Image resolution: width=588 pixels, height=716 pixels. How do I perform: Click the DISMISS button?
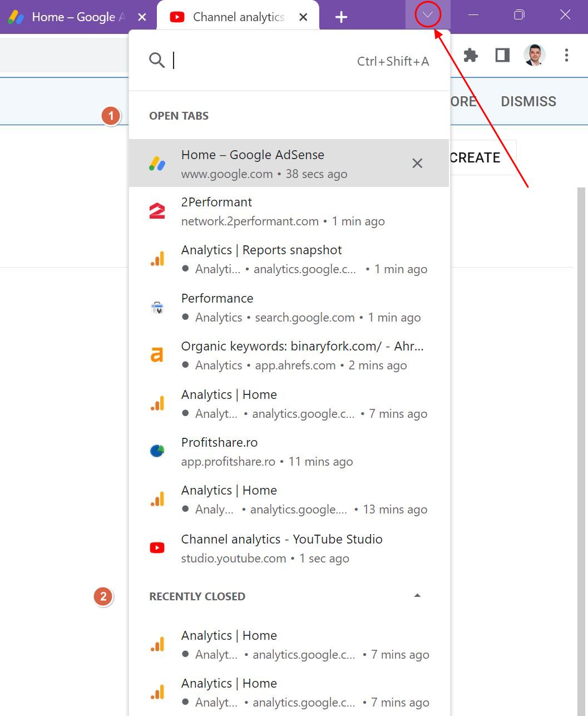tap(528, 101)
